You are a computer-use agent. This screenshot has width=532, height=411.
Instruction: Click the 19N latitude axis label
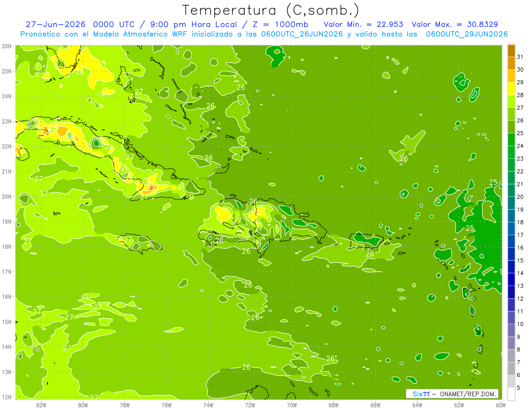coord(6,221)
